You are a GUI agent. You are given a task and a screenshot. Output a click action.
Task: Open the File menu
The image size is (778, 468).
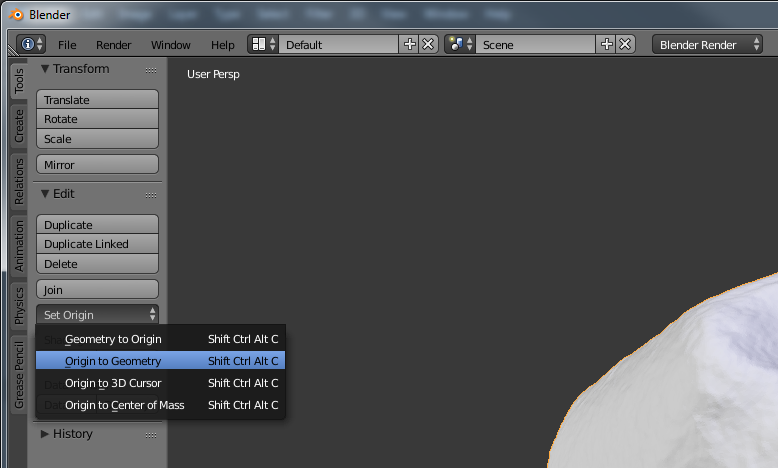(67, 45)
